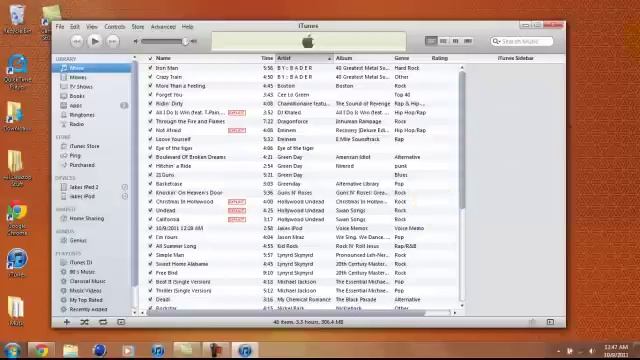Open the Controls menu
640x360 pixels.
pyautogui.click(x=115, y=27)
